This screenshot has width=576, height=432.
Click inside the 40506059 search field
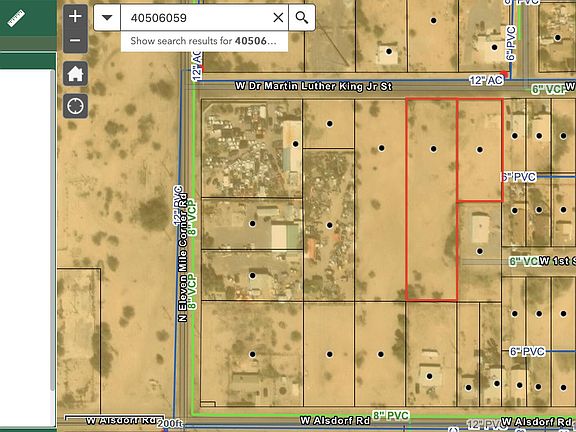pos(198,18)
